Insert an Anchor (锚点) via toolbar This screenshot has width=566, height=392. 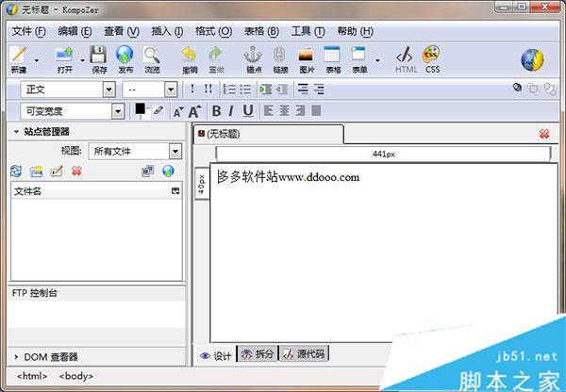click(x=254, y=59)
